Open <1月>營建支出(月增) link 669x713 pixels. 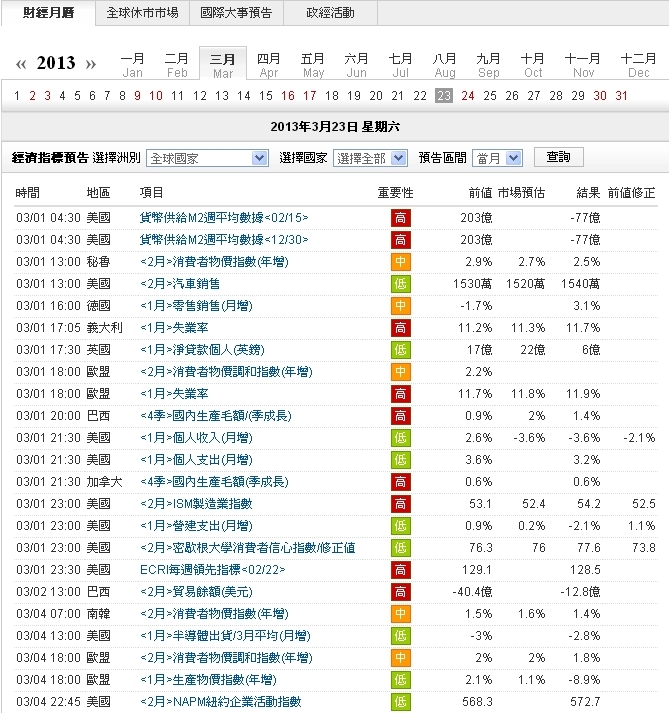click(196, 526)
